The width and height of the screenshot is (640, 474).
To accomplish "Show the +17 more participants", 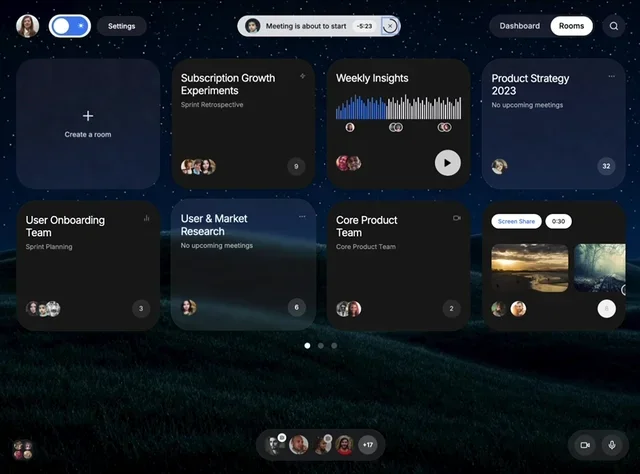I will coord(368,445).
